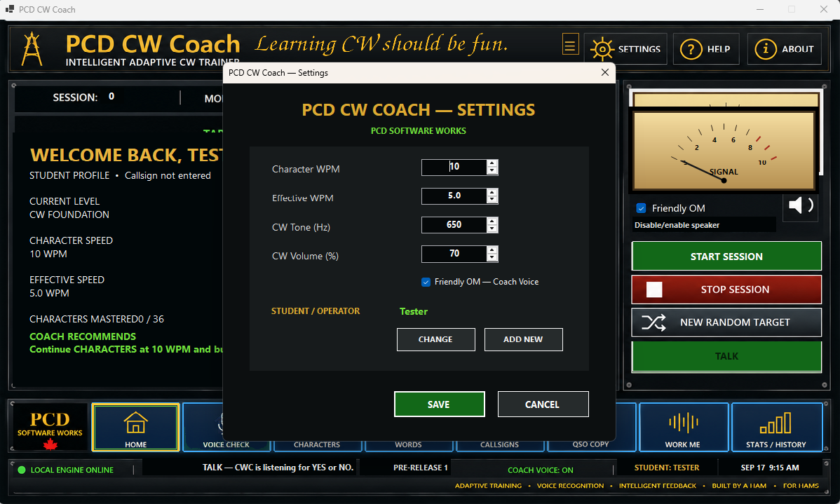840x504 pixels.
Task: Click the green TALK button
Action: pos(726,356)
